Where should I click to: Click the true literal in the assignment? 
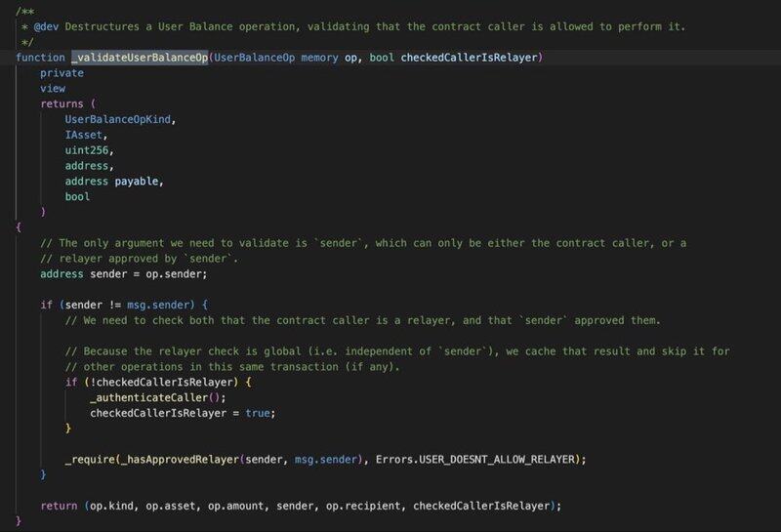coord(258,413)
